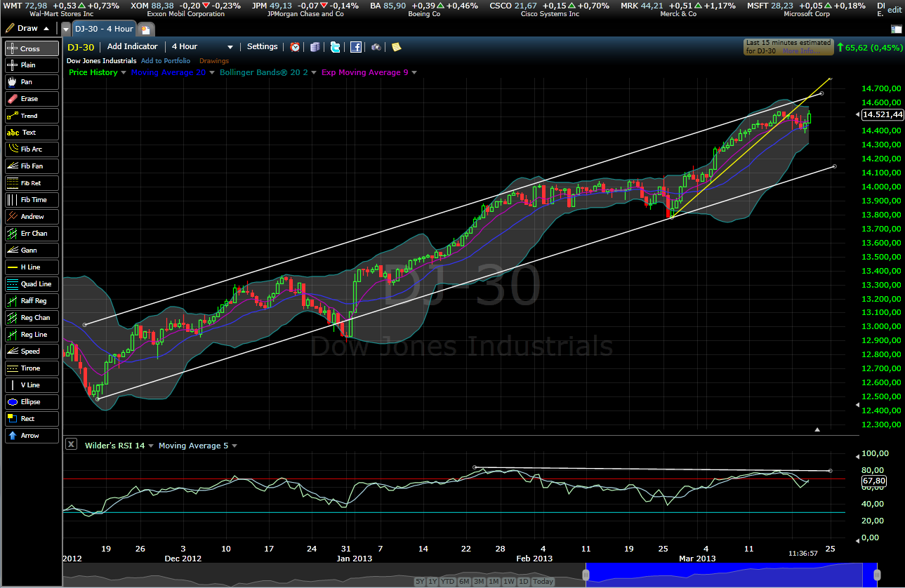This screenshot has width=905, height=588.
Task: Select the Fib Fan tool
Action: [31, 166]
